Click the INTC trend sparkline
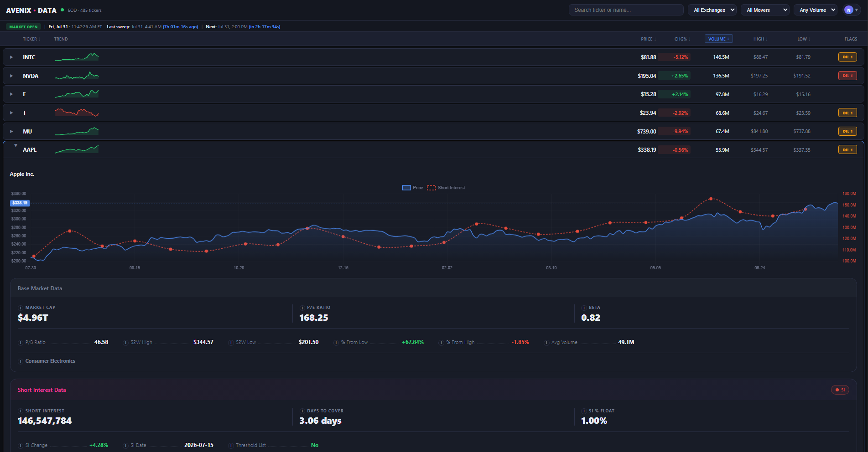Screen dimensions: 868x452 pyautogui.click(x=77, y=57)
